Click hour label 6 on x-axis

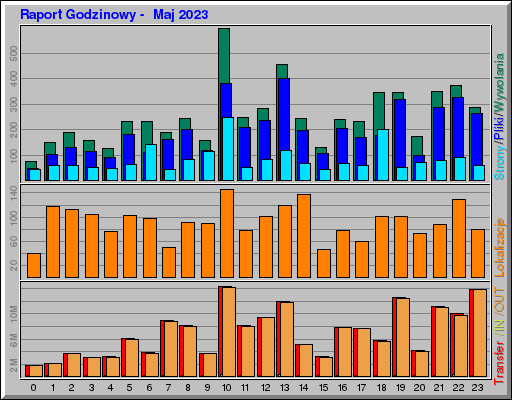click(x=149, y=388)
